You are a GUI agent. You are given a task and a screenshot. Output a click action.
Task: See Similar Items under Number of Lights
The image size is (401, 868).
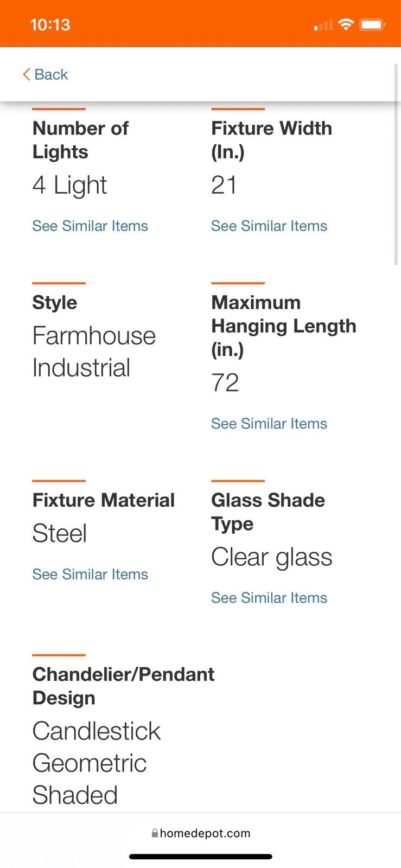pyautogui.click(x=90, y=226)
